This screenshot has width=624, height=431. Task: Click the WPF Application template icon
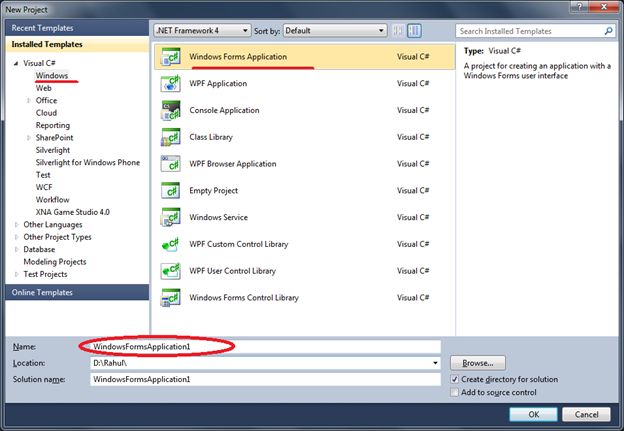(x=171, y=84)
